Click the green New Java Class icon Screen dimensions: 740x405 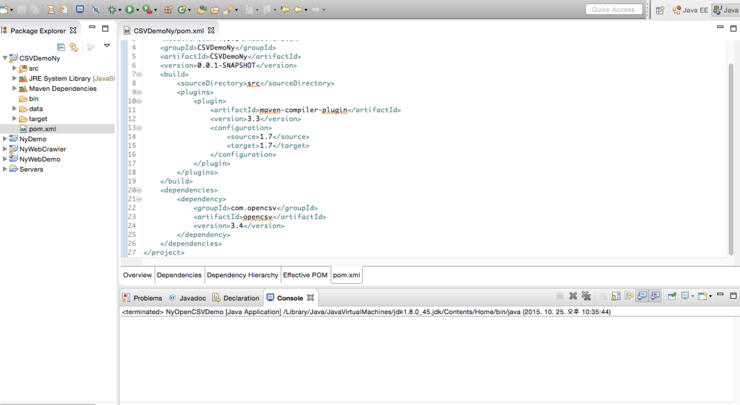point(181,9)
